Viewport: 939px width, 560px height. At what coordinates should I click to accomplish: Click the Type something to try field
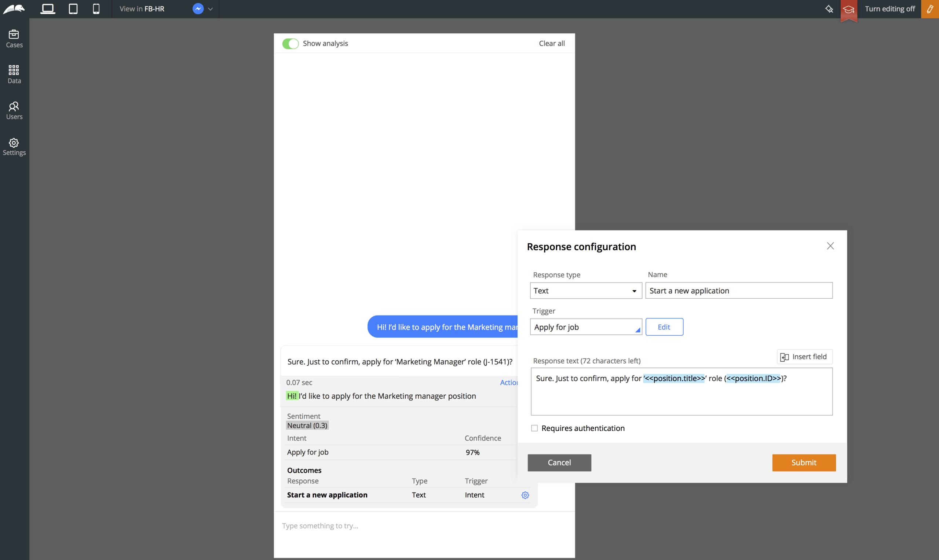(x=424, y=526)
